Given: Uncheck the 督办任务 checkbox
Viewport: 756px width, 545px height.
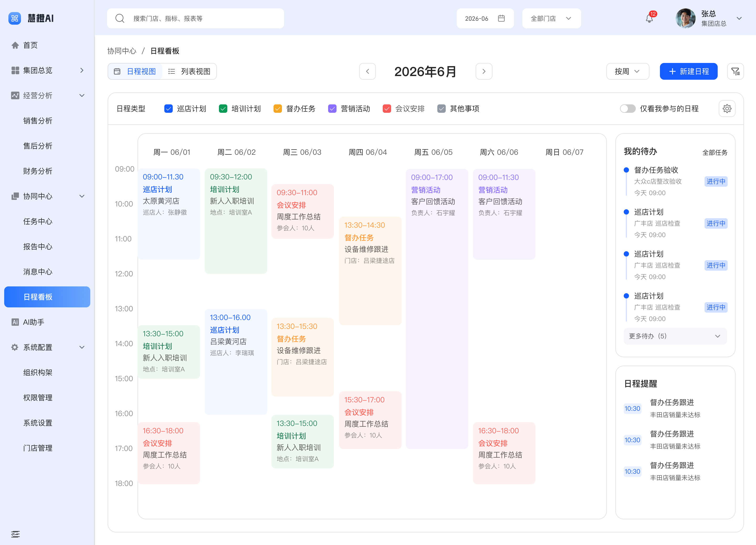Looking at the screenshot, I should coord(278,109).
